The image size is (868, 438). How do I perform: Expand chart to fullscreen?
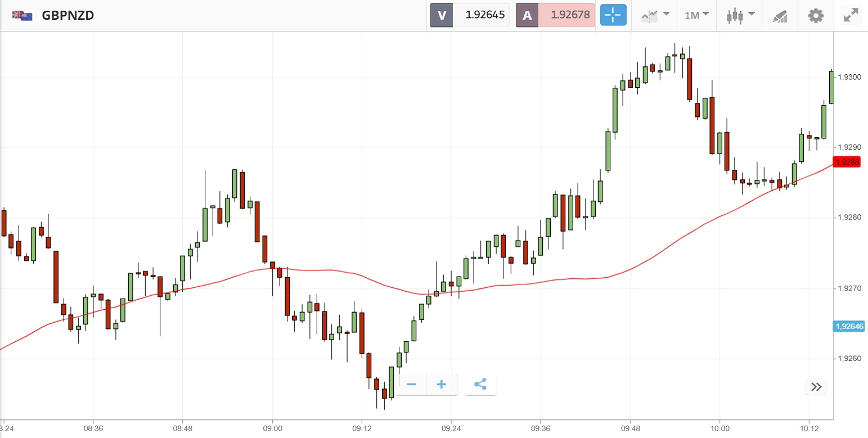[x=851, y=15]
